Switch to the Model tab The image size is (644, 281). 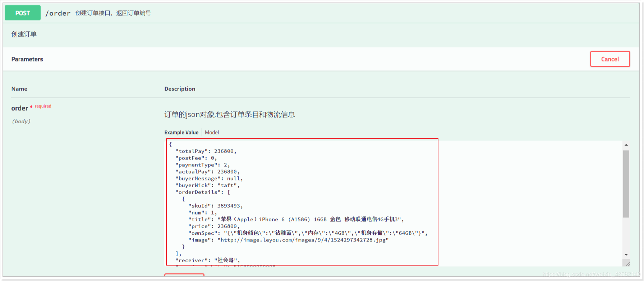point(212,132)
